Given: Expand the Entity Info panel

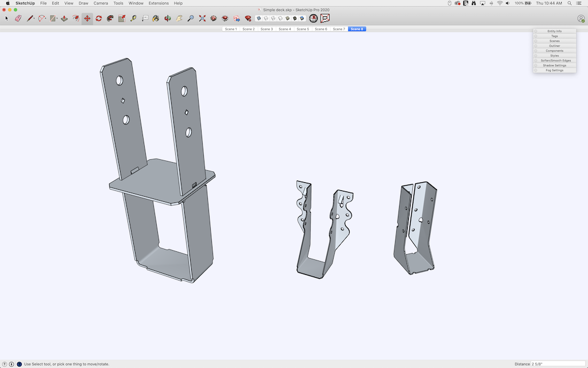Looking at the screenshot, I should point(554,31).
